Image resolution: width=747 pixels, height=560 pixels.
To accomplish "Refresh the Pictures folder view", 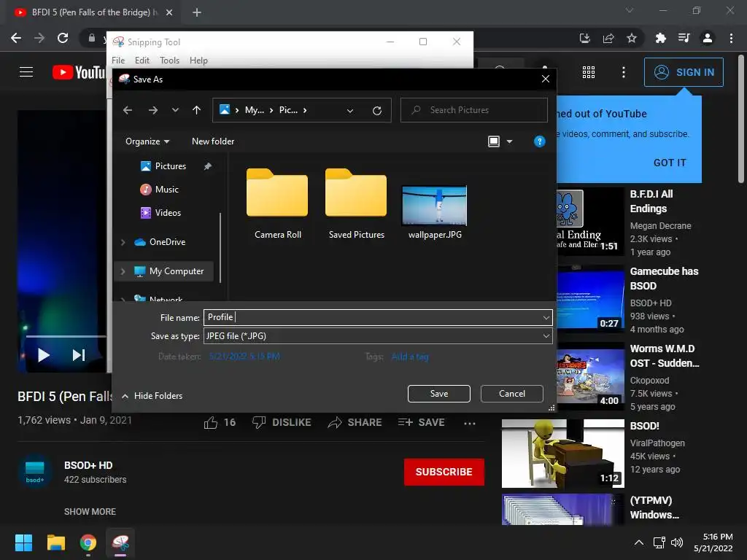I will point(377,111).
